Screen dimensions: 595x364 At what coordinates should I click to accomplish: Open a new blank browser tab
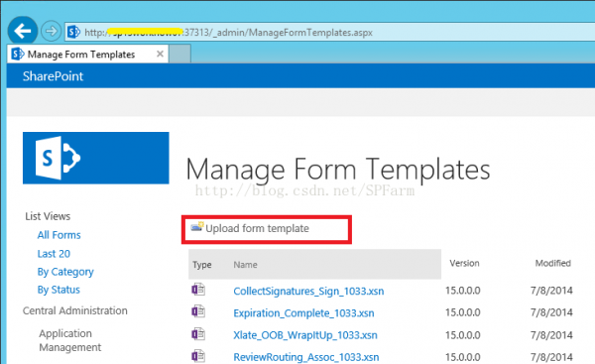(x=179, y=54)
